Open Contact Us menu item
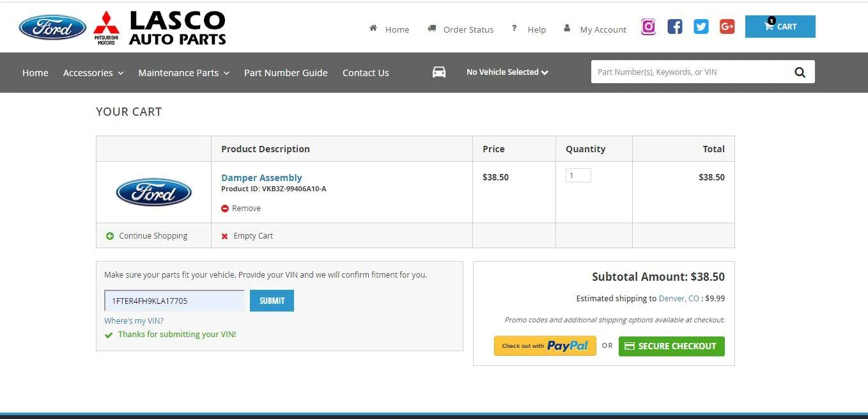 [x=366, y=73]
